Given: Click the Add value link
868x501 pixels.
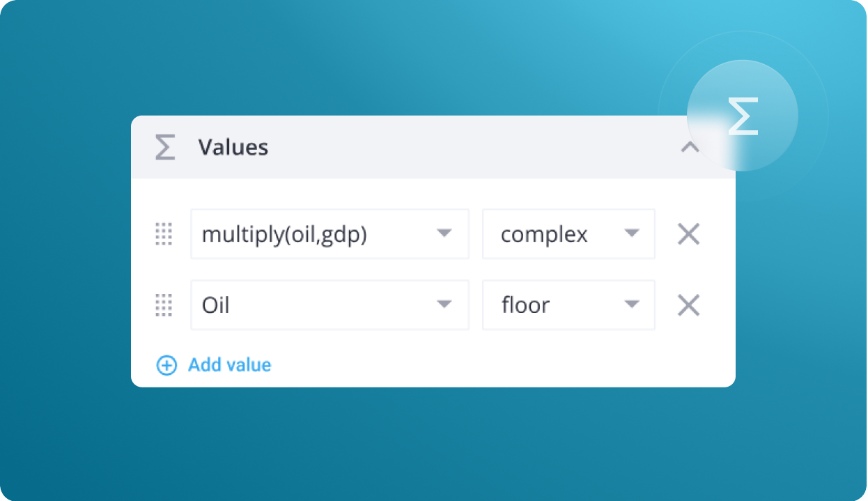Looking at the screenshot, I should pos(229,365).
